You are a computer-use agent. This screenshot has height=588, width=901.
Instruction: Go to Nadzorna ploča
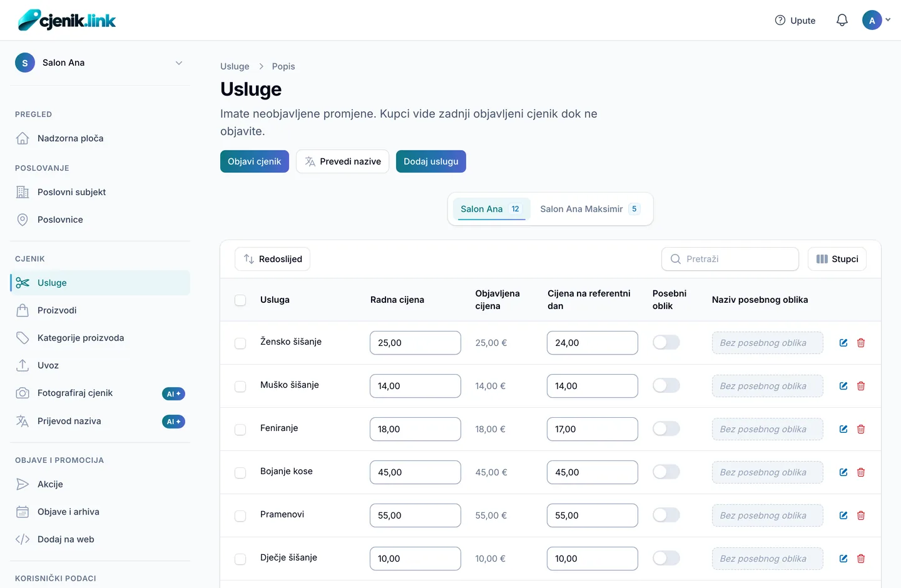[x=100, y=138]
